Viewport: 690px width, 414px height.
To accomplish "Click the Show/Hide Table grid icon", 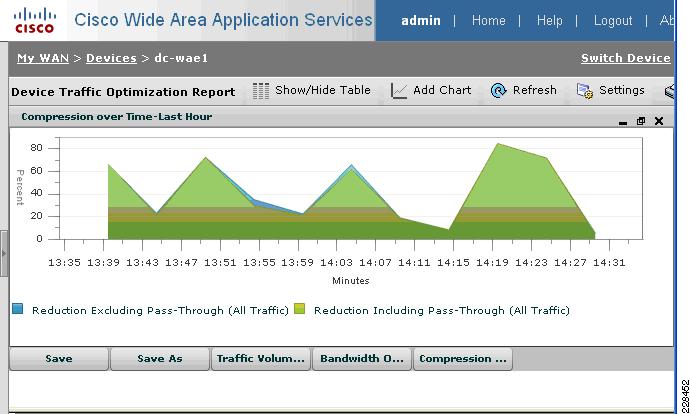I will pos(261,91).
